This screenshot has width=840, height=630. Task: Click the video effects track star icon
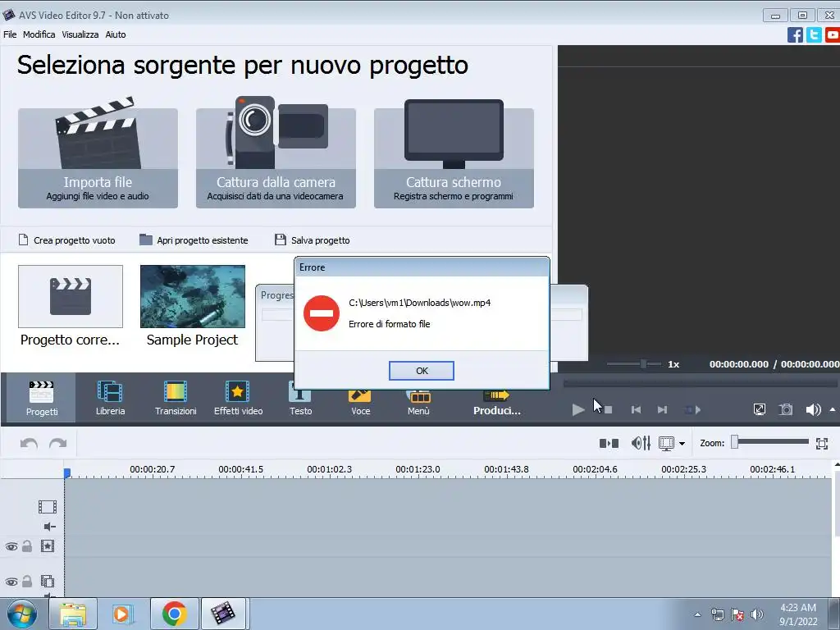click(47, 546)
